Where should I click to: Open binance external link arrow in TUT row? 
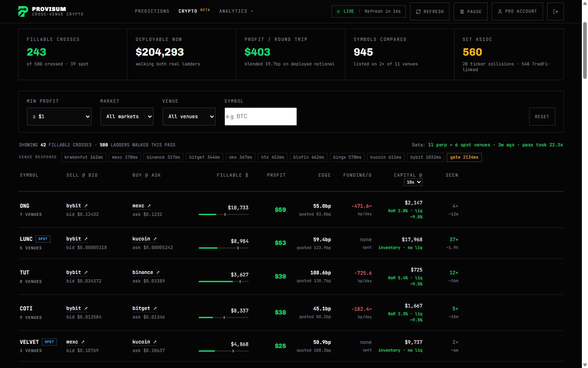[x=158, y=272]
